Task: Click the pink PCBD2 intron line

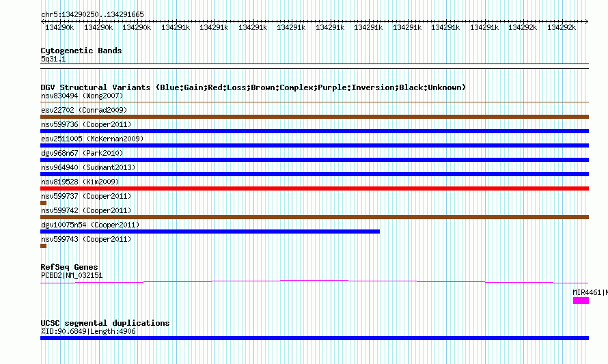Action: [x=314, y=281]
